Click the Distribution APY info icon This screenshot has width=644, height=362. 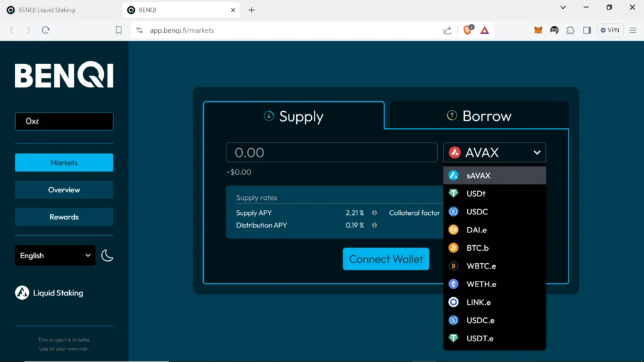[374, 225]
